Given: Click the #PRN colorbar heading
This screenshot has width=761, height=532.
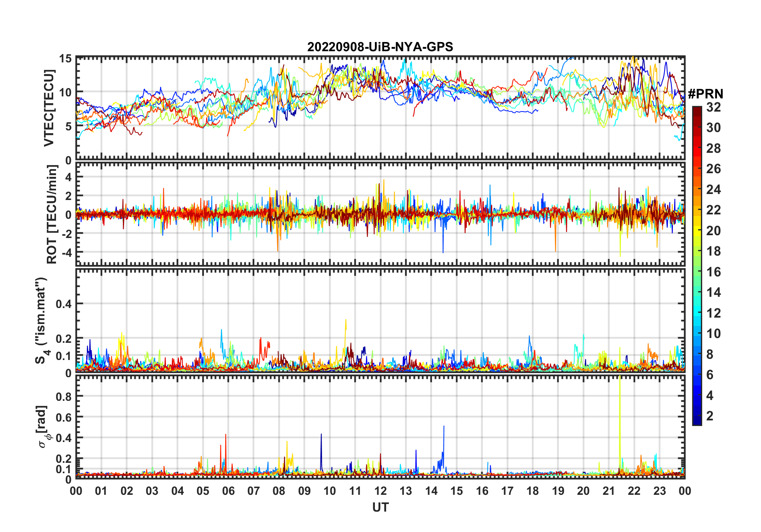Looking at the screenshot, I should (706, 94).
